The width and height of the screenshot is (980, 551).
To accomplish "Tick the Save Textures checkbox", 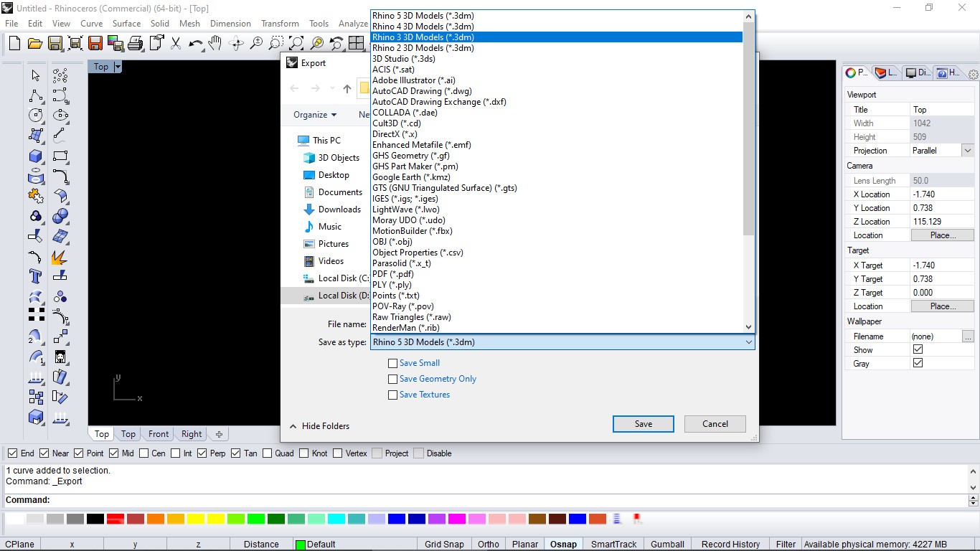I will (x=392, y=395).
